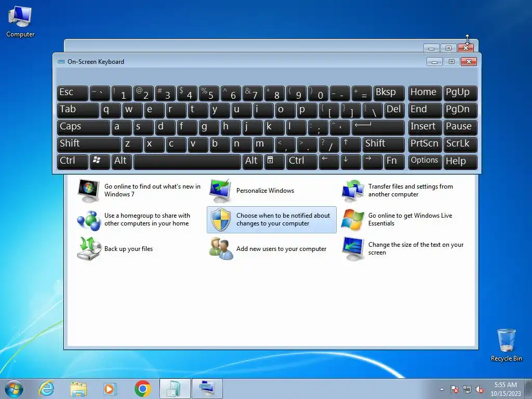Image resolution: width=532 pixels, height=399 pixels.
Task: Click the PgDn key
Action: click(460, 110)
